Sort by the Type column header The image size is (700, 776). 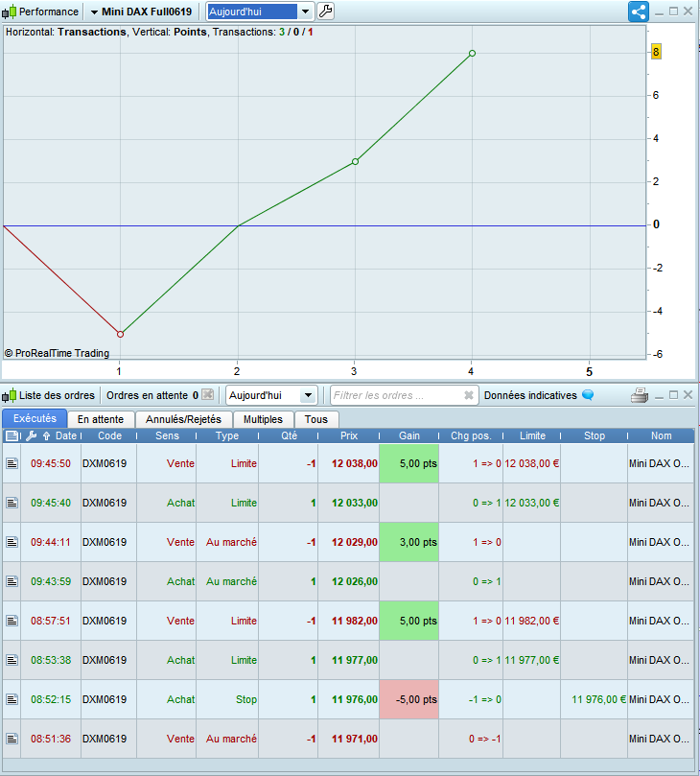coord(227,436)
